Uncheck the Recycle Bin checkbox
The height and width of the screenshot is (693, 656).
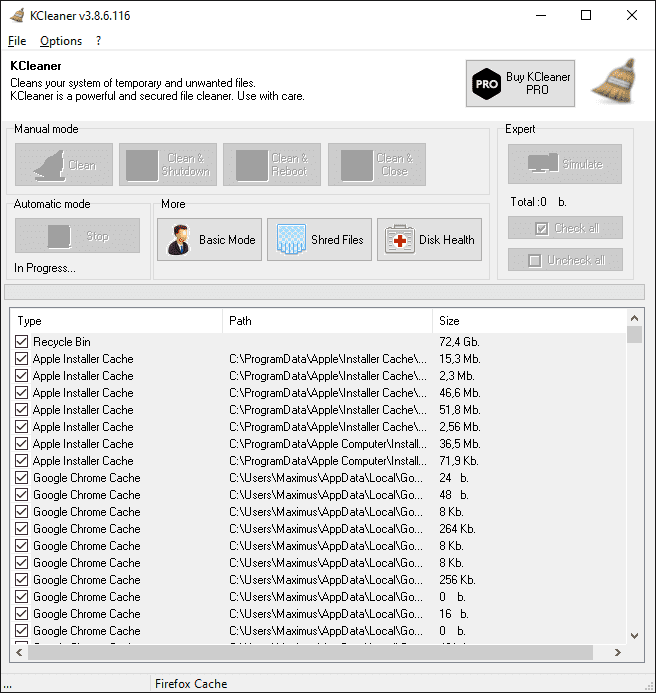tap(21, 342)
